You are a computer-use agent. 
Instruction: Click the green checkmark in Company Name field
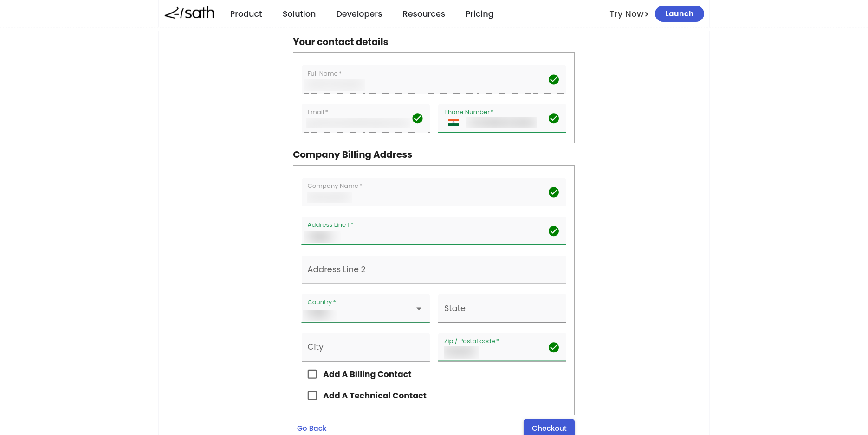553,192
